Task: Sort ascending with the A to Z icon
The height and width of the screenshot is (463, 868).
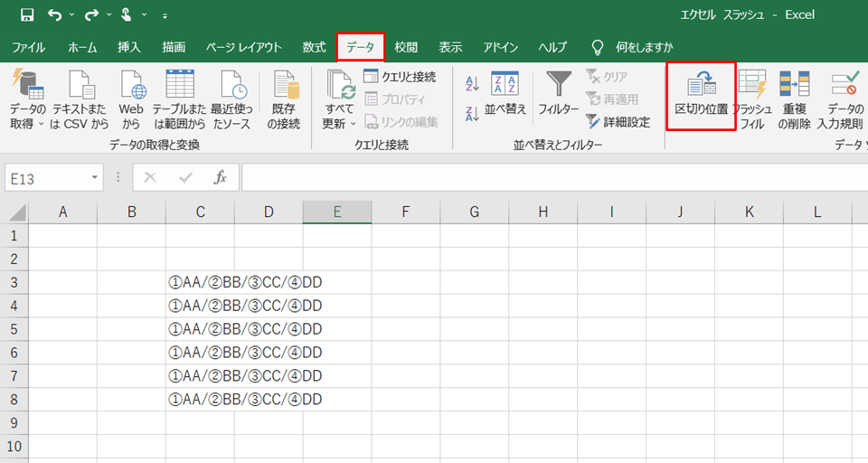Action: coord(471,84)
